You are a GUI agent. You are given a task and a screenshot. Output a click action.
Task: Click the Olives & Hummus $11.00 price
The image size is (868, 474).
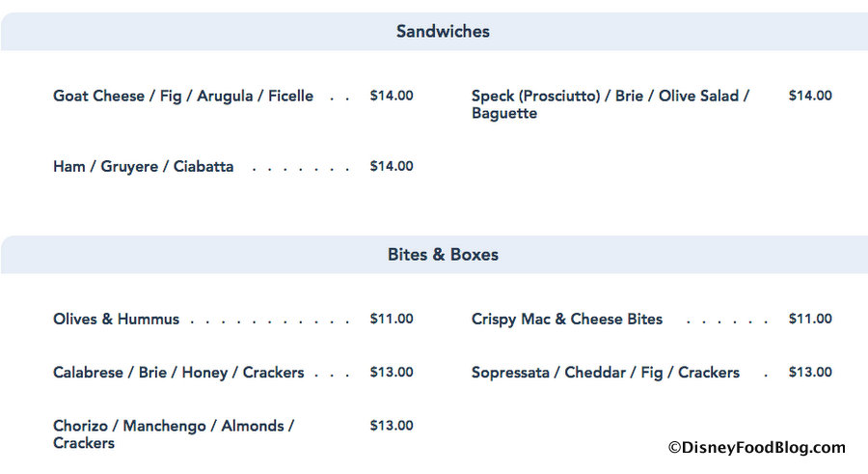pos(392,319)
